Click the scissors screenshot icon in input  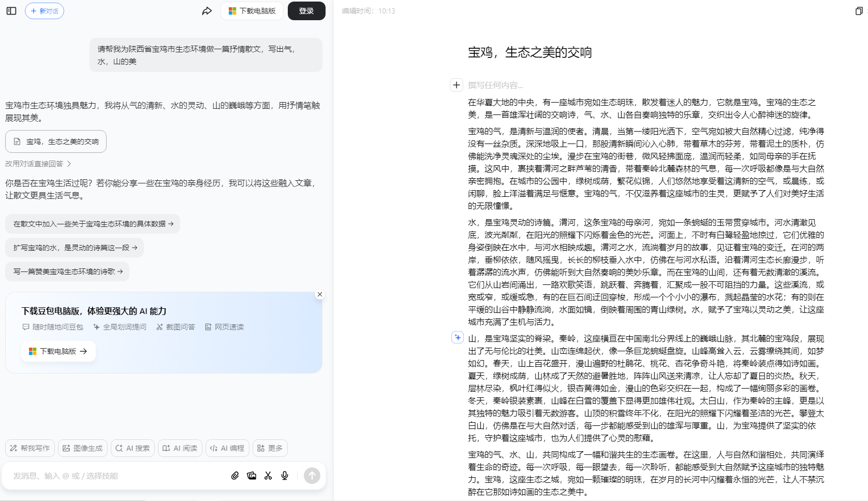tap(268, 476)
